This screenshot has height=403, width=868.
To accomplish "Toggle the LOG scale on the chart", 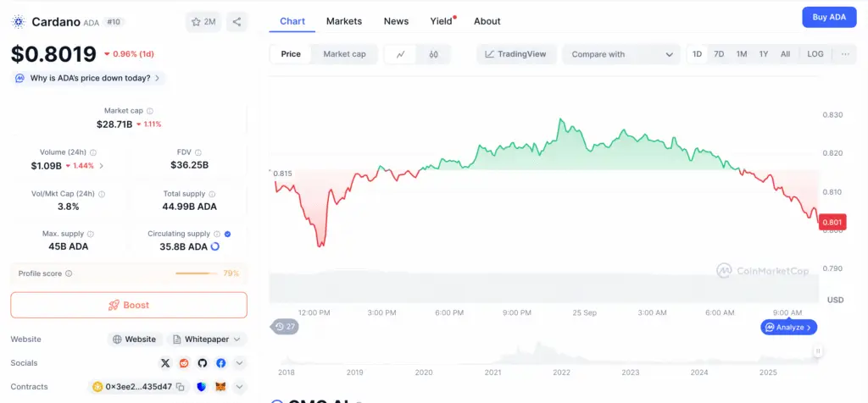I will pos(815,54).
